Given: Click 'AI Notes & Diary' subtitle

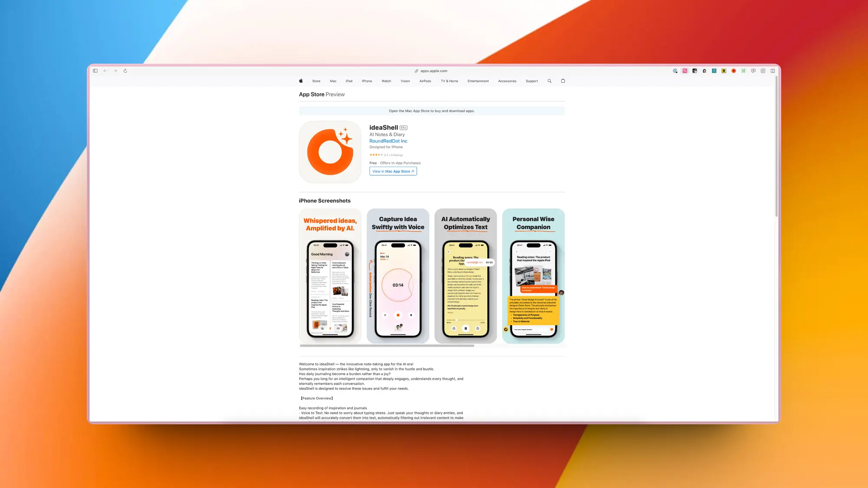Looking at the screenshot, I should (x=387, y=134).
